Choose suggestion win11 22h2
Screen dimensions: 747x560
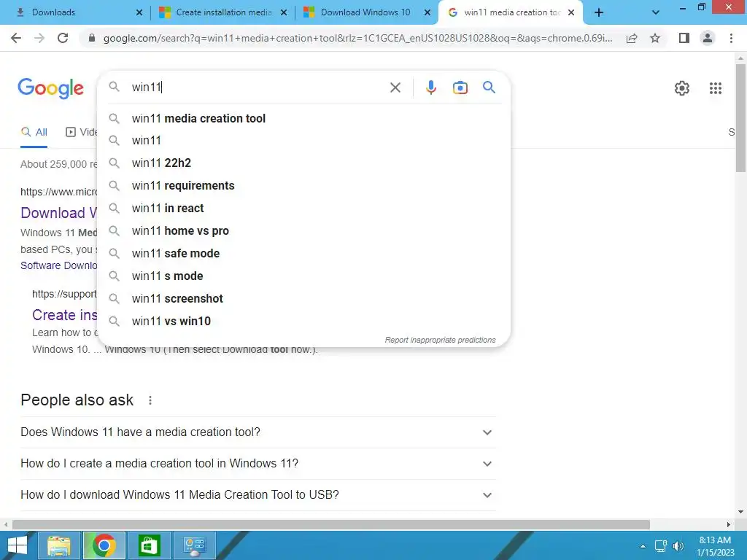pyautogui.click(x=303, y=163)
